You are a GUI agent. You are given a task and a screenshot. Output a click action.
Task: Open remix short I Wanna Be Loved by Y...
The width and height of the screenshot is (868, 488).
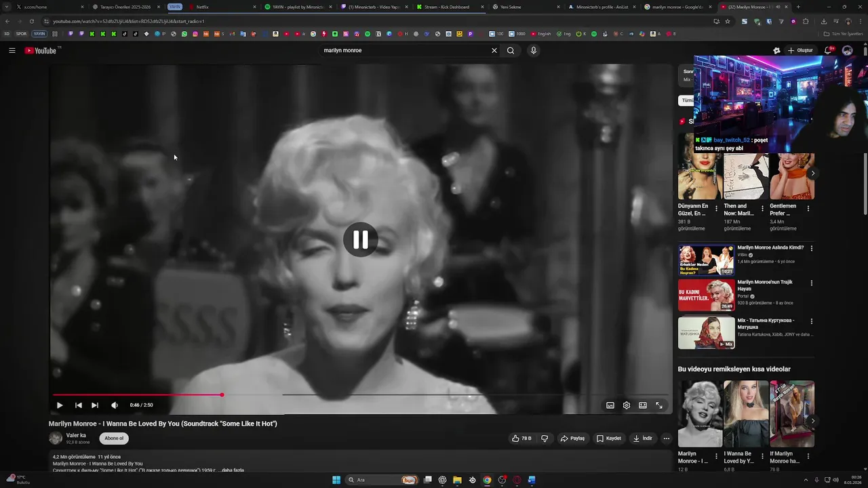[x=746, y=413]
